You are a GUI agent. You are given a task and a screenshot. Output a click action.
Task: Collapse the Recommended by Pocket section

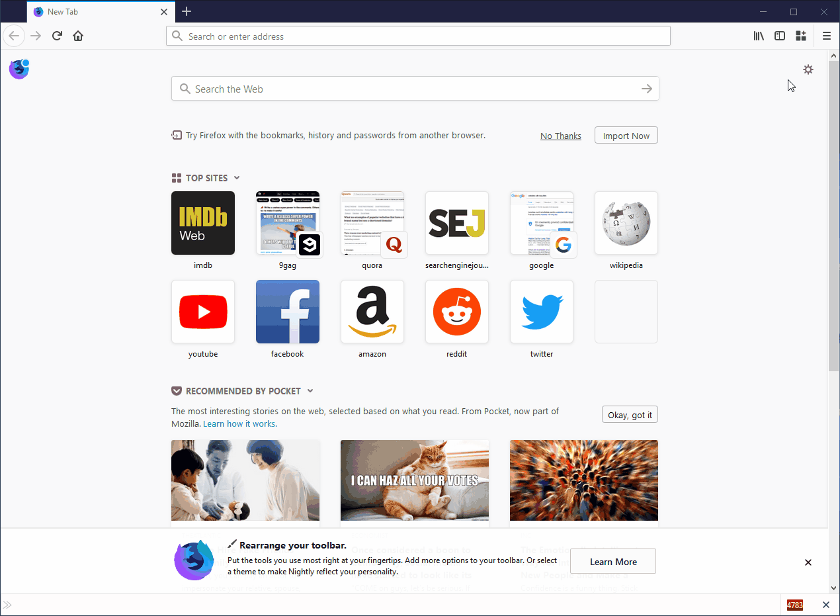click(310, 390)
